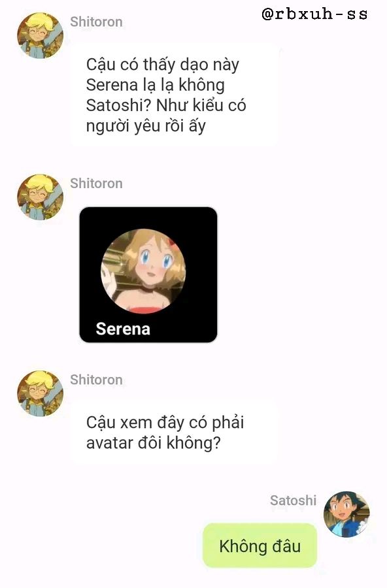Select the "avatar đôi không?" line
Screen dimensions: 387x588
click(x=154, y=443)
